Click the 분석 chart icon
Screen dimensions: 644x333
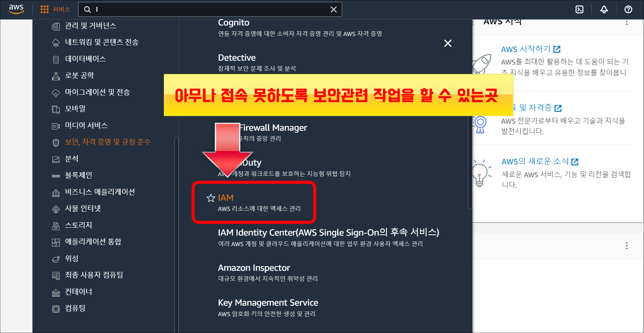56,159
